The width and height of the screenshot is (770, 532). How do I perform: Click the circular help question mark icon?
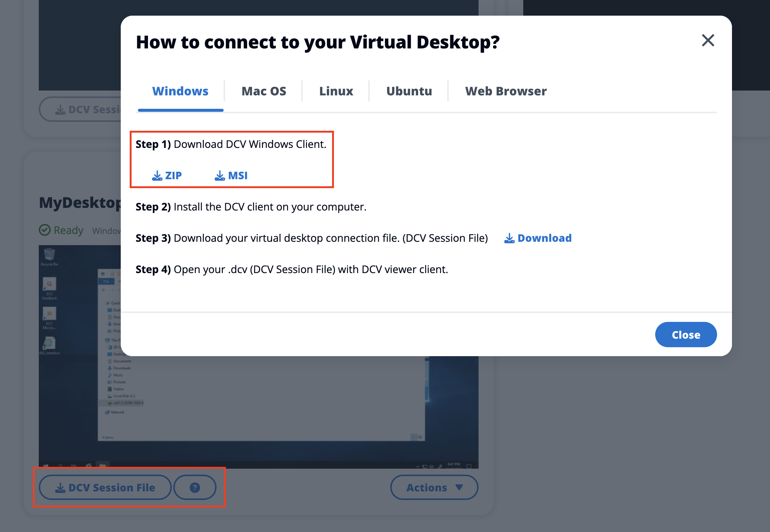click(195, 487)
